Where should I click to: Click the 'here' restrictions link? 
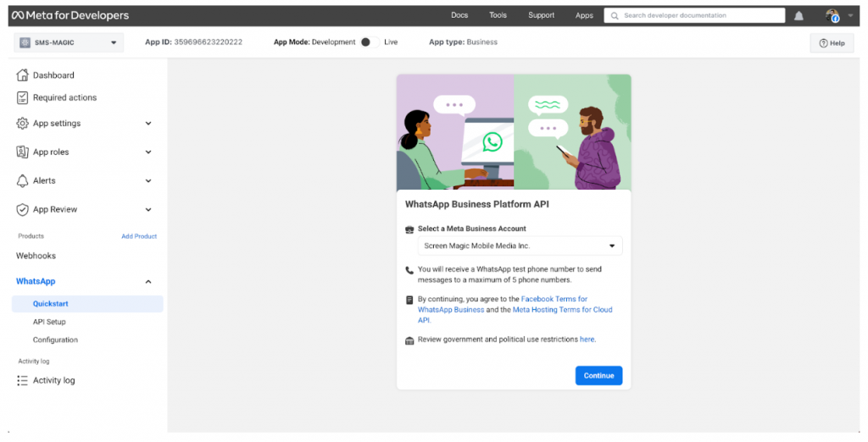(x=587, y=340)
